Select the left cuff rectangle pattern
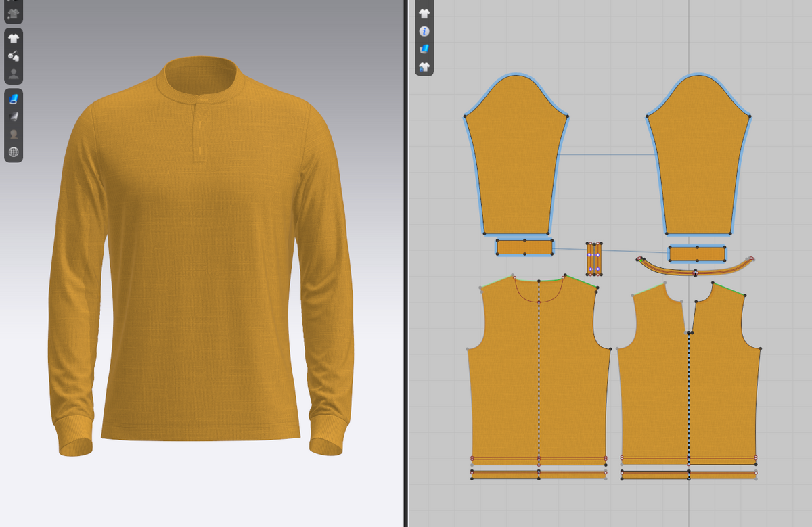 coord(524,247)
